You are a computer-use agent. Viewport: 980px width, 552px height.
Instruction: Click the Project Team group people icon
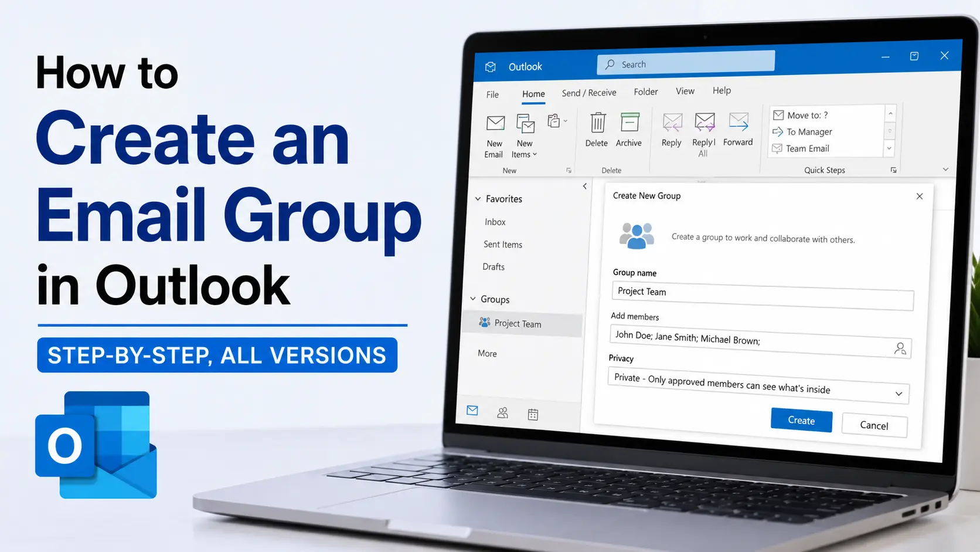(x=484, y=322)
